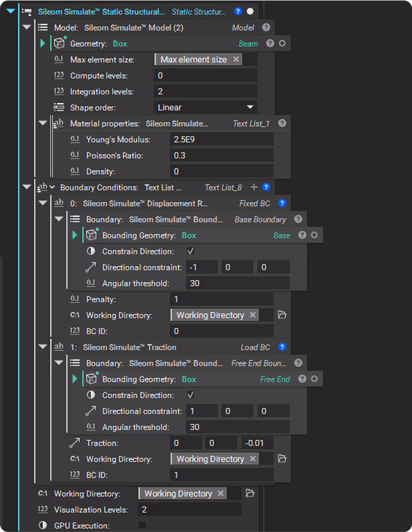
Task: Edit the Traction value -0.01
Action: tap(257, 443)
